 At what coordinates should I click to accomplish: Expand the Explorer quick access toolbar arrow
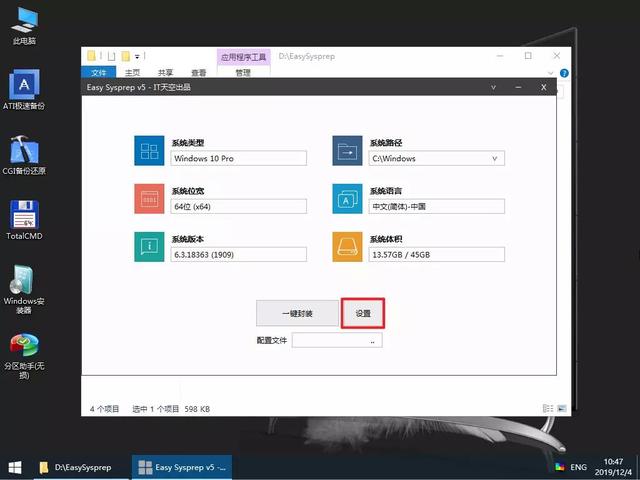point(137,56)
